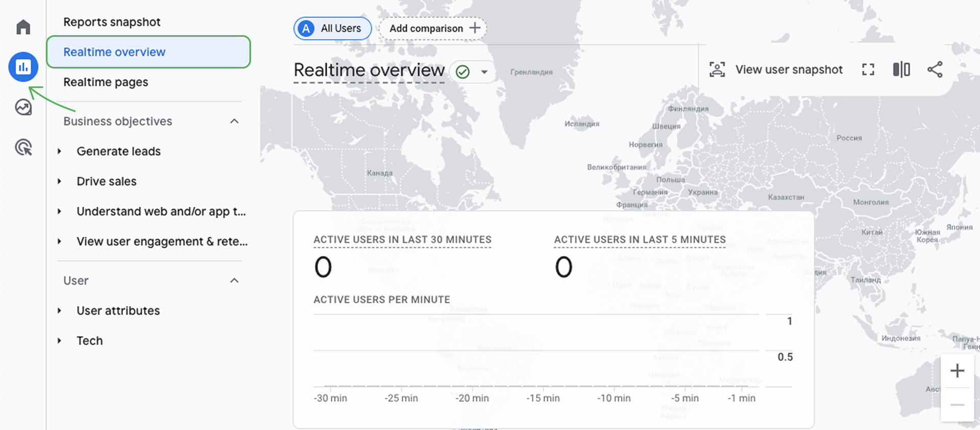Click the share icon

click(x=935, y=69)
